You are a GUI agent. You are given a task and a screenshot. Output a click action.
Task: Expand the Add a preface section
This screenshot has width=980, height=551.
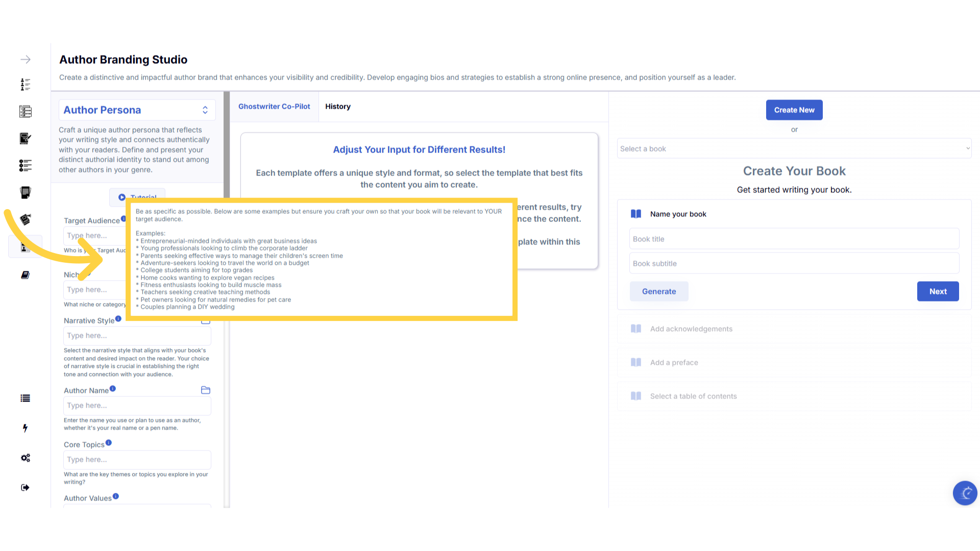point(674,363)
